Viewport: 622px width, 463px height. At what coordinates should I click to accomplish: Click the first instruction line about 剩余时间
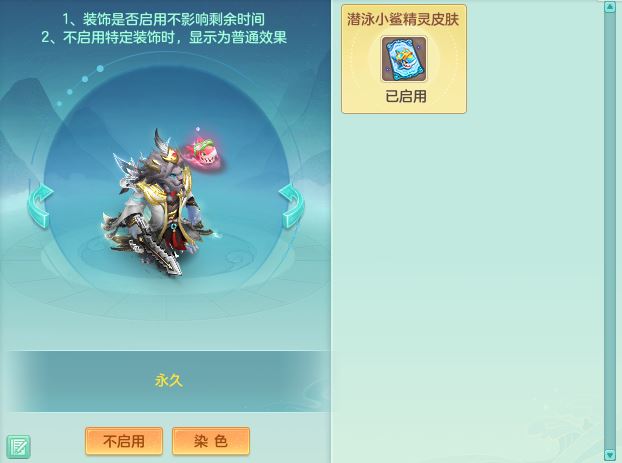(163, 19)
